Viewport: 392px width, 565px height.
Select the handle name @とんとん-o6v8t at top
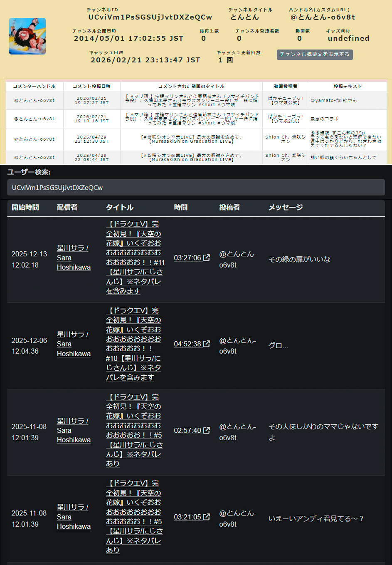point(323,17)
